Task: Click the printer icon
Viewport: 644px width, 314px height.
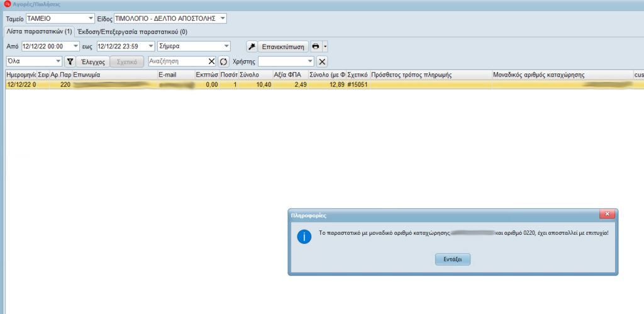Action: point(316,46)
